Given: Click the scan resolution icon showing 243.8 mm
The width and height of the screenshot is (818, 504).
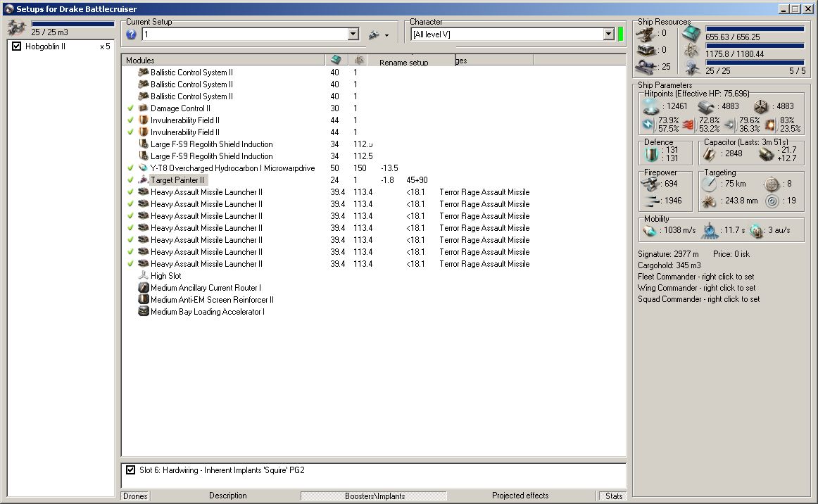Looking at the screenshot, I should pos(710,201).
